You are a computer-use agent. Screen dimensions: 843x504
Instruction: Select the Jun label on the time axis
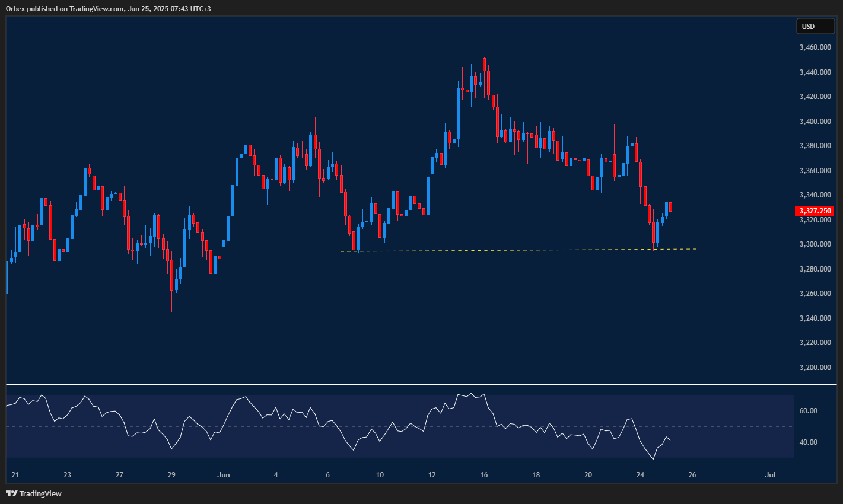click(224, 474)
